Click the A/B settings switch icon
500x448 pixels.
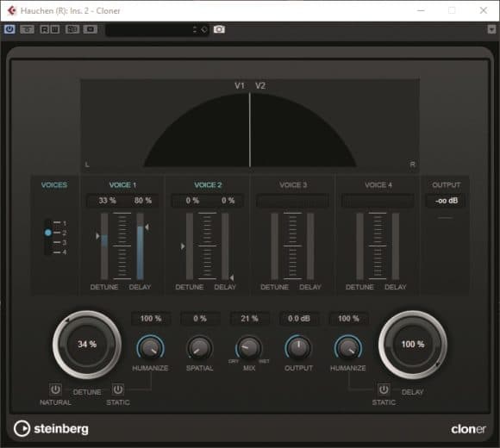[72, 29]
